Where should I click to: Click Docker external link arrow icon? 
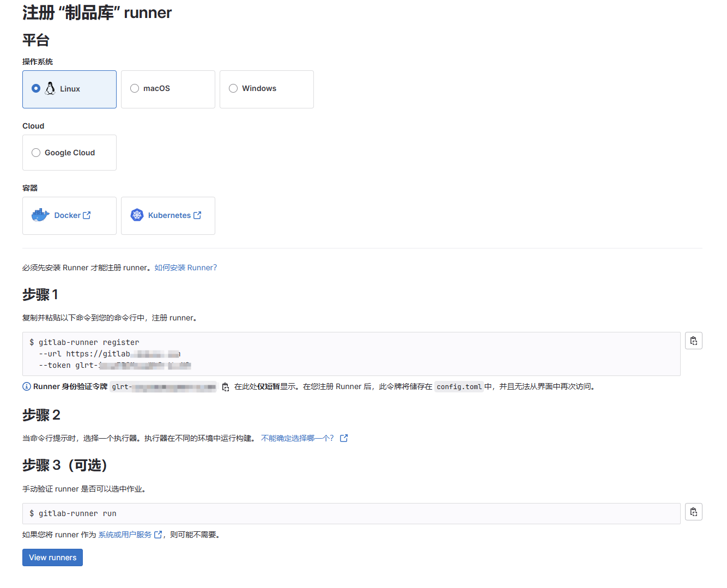(x=87, y=215)
